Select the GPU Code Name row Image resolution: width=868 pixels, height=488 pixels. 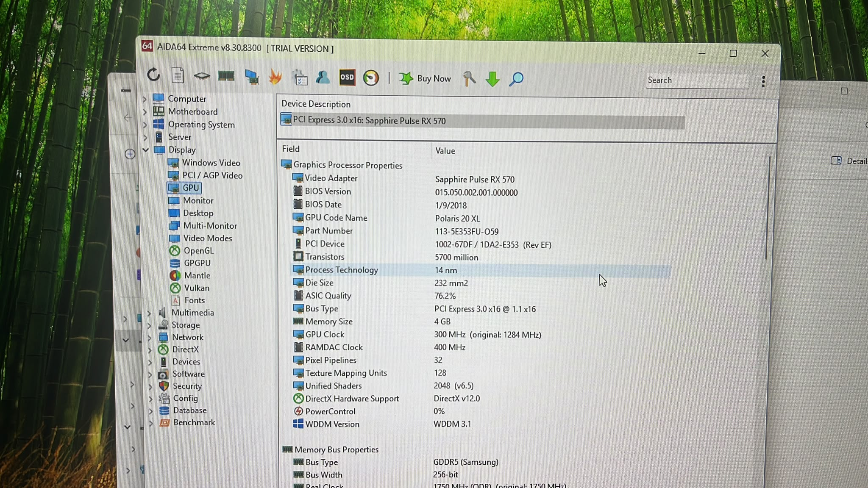coord(481,218)
